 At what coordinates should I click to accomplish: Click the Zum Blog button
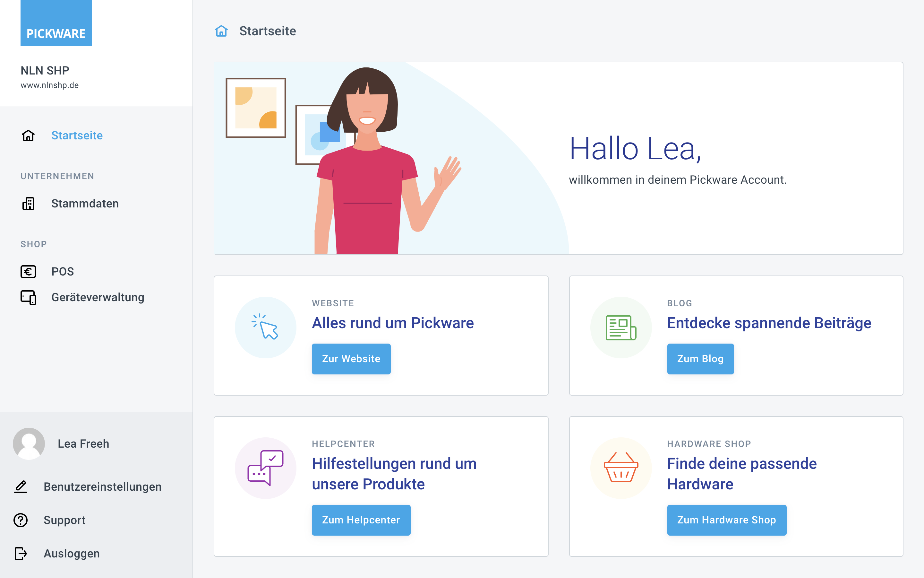700,359
